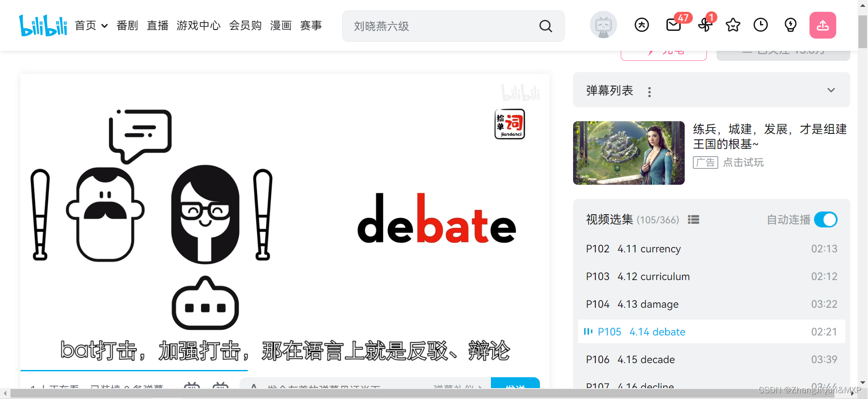Open 弹幕列表 three-dot options menu
The width and height of the screenshot is (868, 399).
point(649,92)
